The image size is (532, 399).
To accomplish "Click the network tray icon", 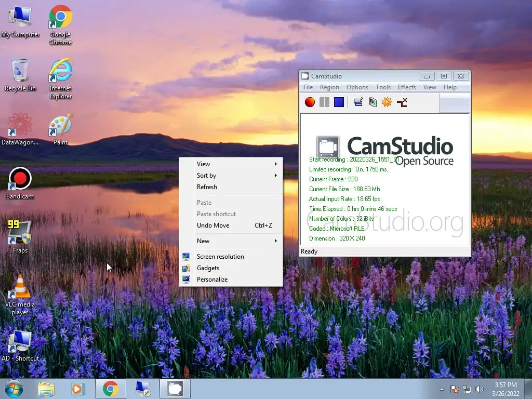I will coord(467,390).
